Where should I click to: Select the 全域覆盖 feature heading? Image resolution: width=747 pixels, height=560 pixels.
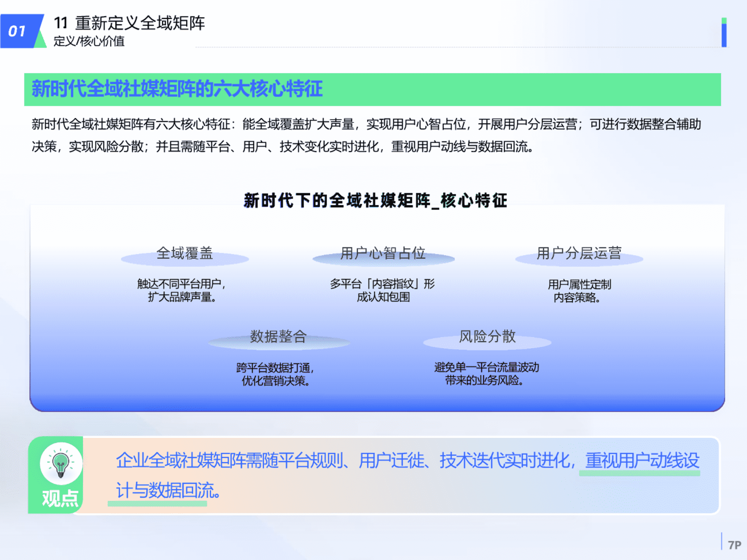[184, 254]
